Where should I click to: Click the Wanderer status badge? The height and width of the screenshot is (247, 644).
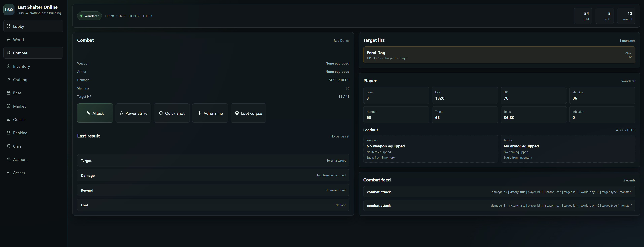click(89, 16)
